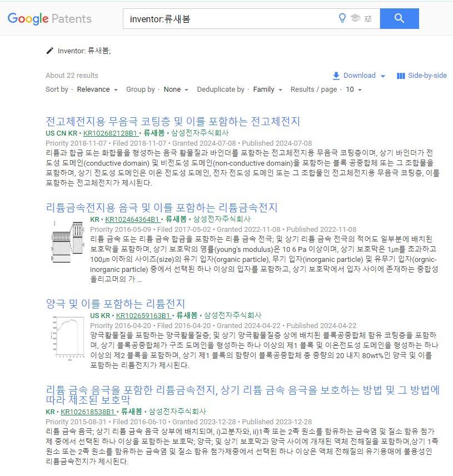Open result 리튬 금속 음극을 포함한 리튬금속전지 title

(242, 395)
